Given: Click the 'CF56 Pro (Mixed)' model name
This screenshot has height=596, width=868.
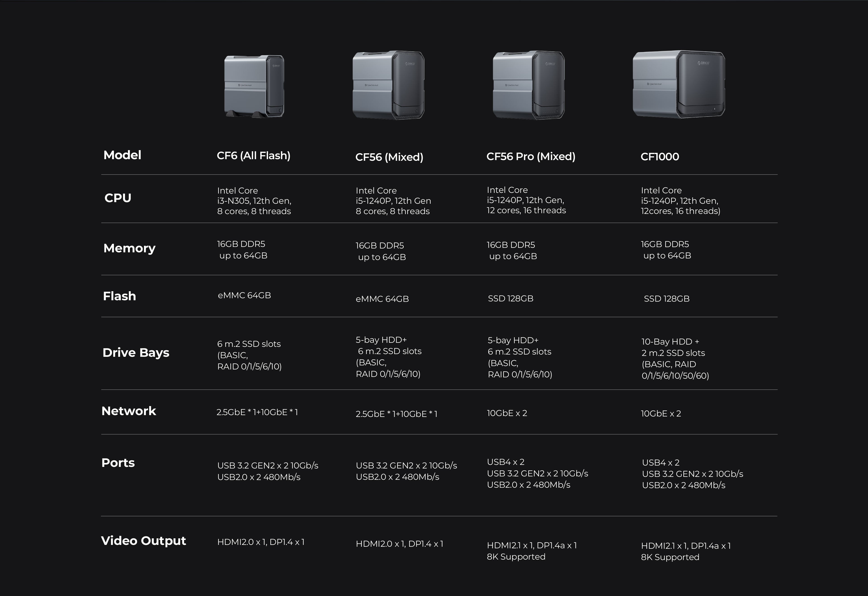Looking at the screenshot, I should (x=531, y=156).
